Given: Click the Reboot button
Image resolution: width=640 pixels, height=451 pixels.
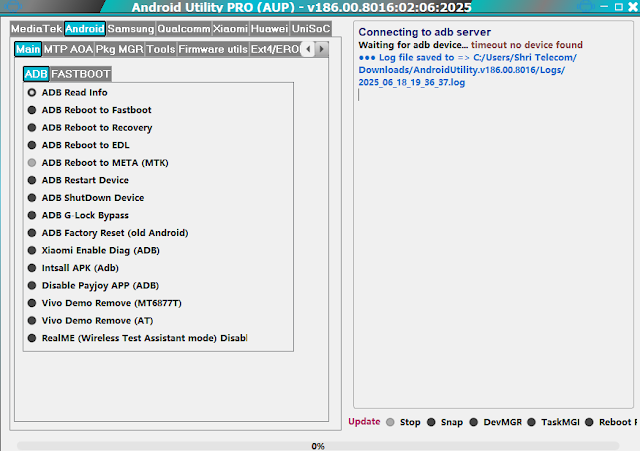Looking at the screenshot, I should coord(611,422).
